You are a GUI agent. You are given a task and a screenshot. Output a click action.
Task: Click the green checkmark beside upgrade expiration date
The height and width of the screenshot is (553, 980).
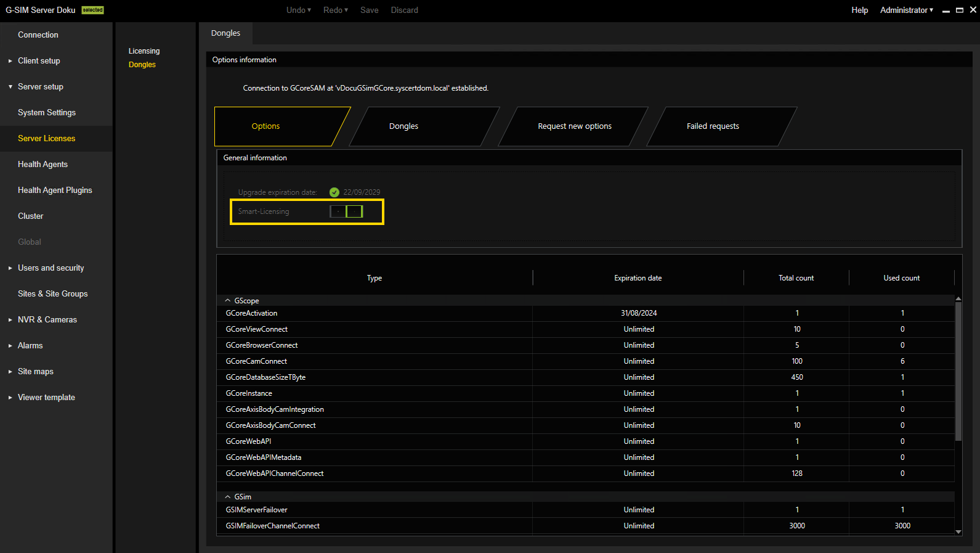[334, 192]
